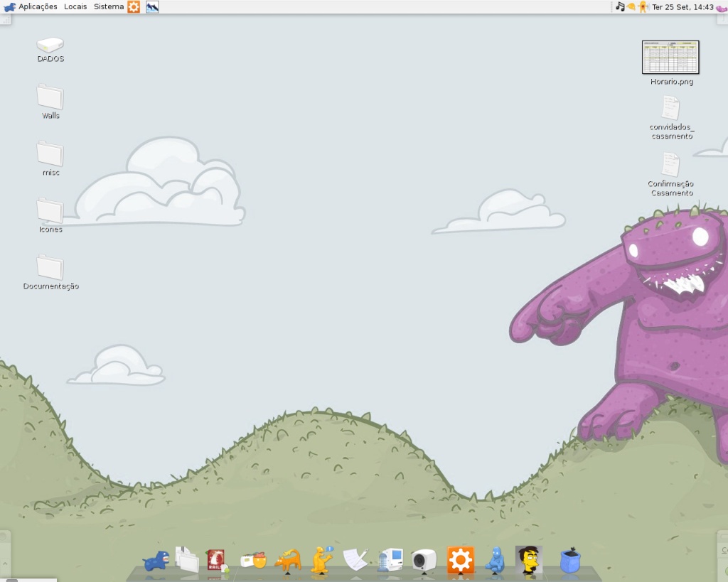Launch the Rails dock icon

point(217,560)
